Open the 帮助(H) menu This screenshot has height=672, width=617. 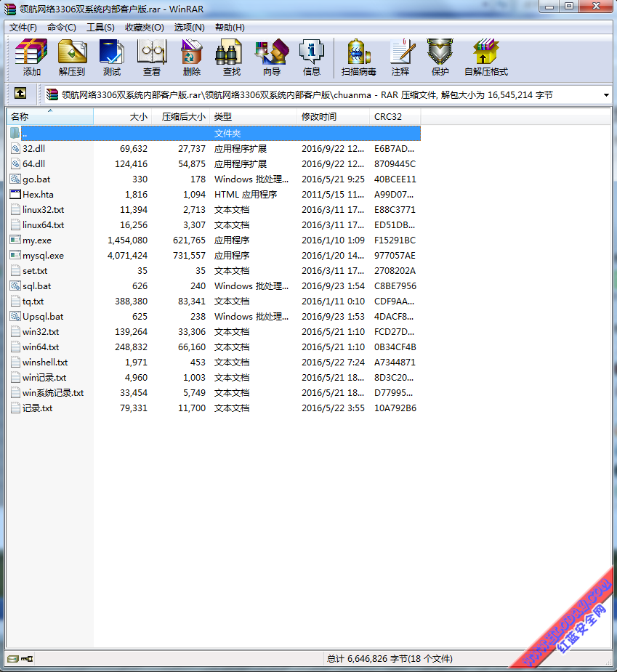coord(230,28)
